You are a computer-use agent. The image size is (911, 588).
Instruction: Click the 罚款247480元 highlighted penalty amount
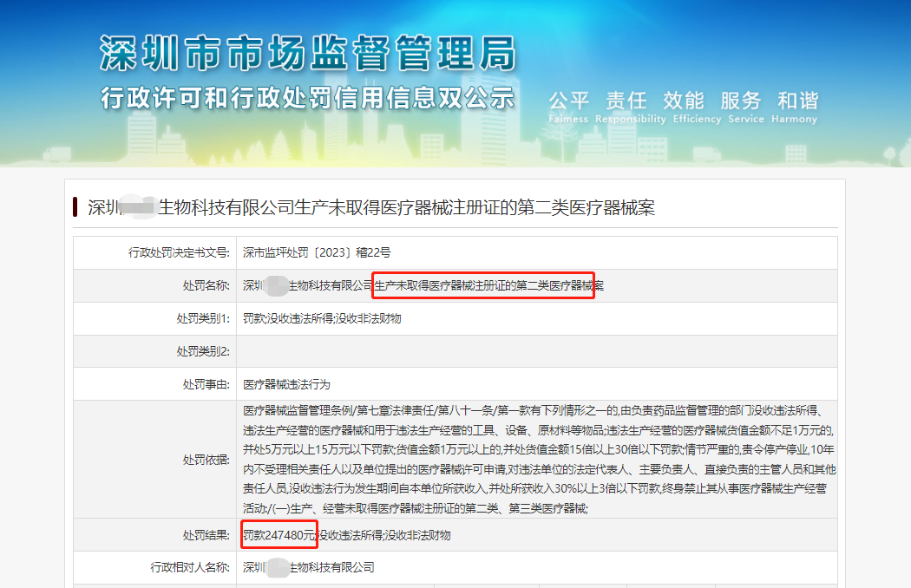pyautogui.click(x=279, y=534)
